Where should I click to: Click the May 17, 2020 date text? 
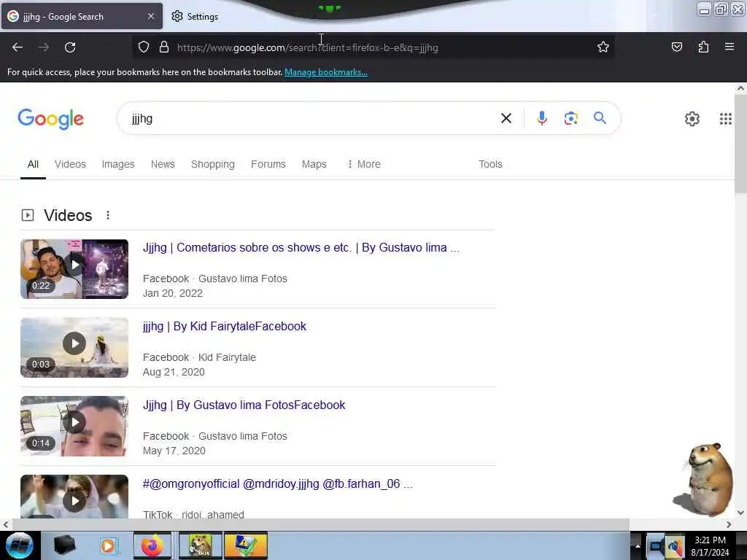tap(174, 451)
